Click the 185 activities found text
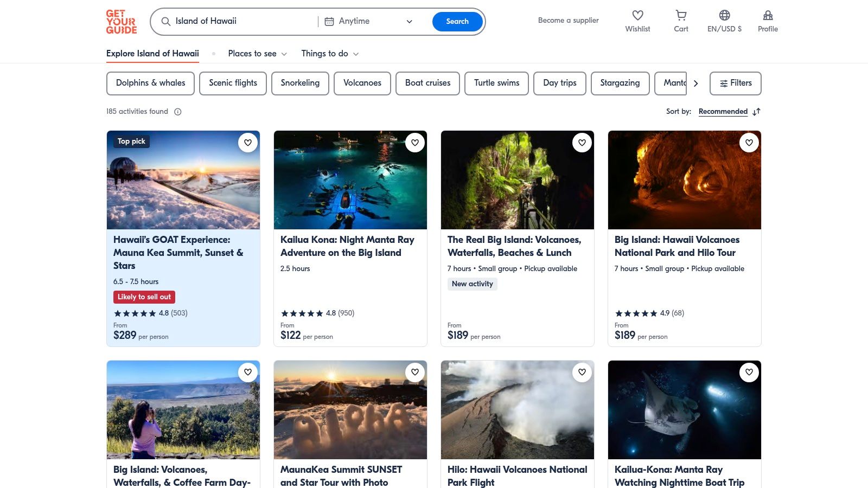The width and height of the screenshot is (868, 488). 137,112
